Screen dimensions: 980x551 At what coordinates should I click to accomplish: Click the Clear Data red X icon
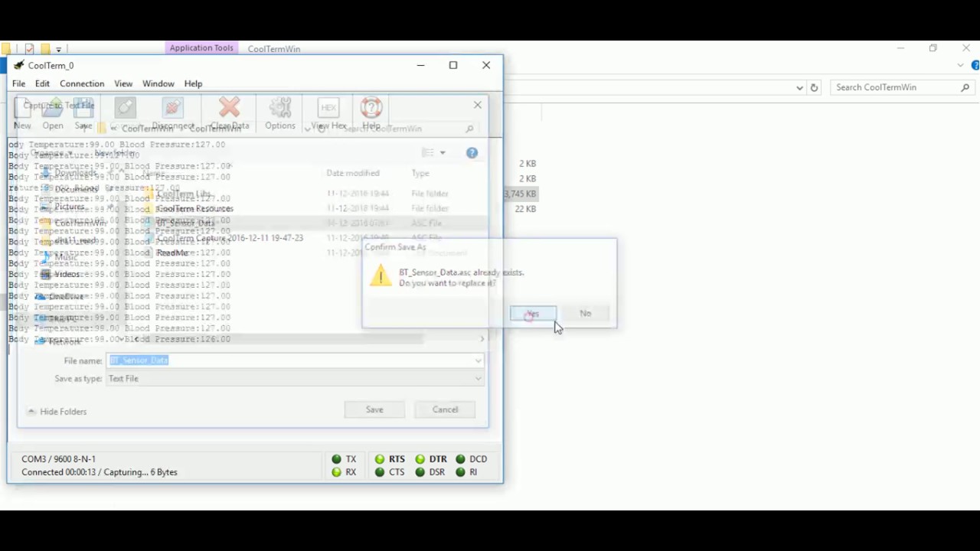tap(229, 109)
